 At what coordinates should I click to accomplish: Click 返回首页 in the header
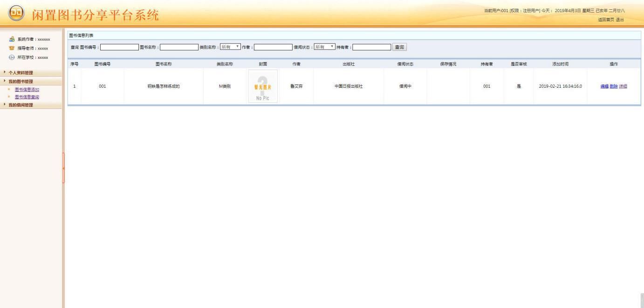(x=605, y=19)
